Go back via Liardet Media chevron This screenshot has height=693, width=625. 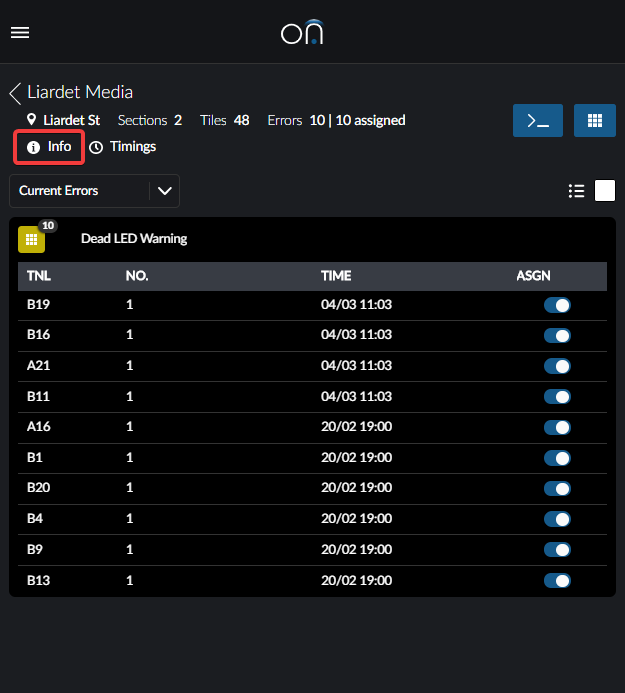click(x=15, y=93)
